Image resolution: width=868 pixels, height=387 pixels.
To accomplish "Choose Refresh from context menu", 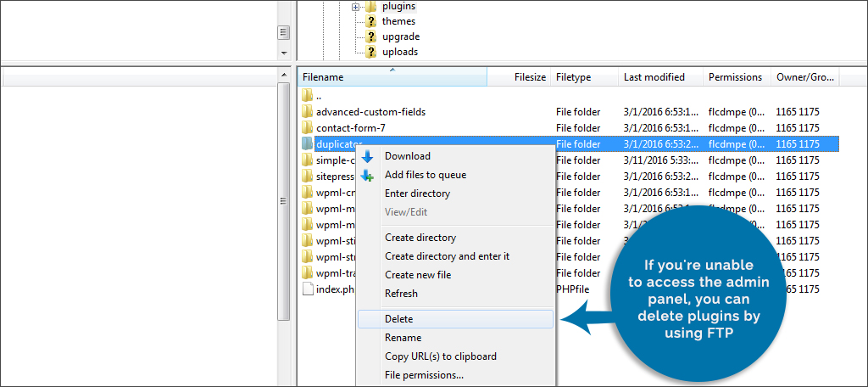I will tap(455, 294).
